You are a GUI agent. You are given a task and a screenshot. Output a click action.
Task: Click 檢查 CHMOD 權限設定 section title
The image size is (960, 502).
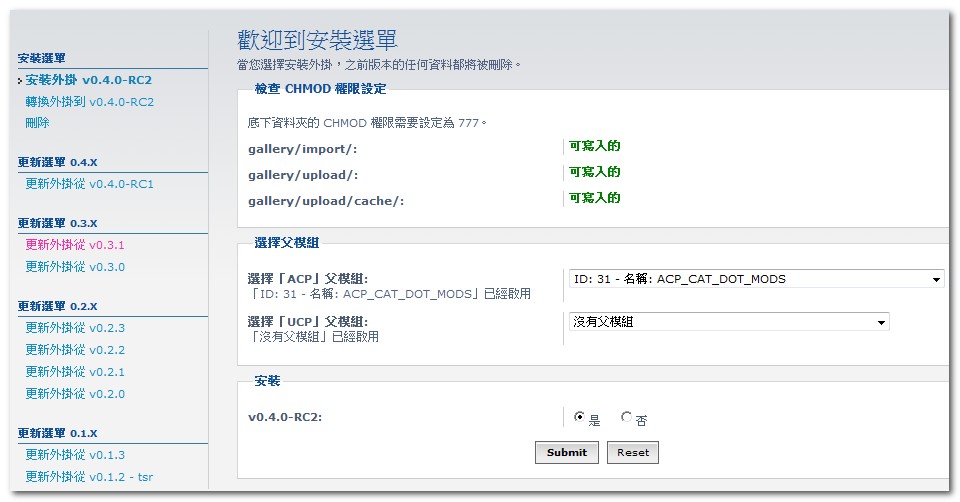click(x=320, y=89)
